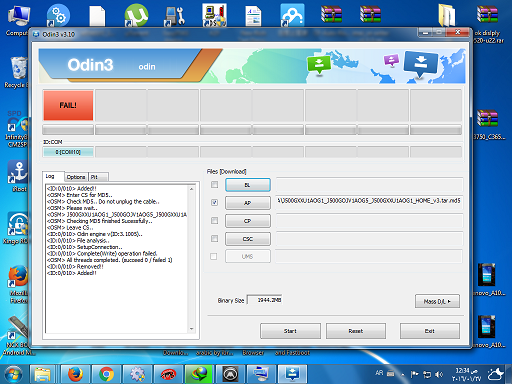Open the Windows Start menu orb
The image size is (512, 384).
click(x=14, y=374)
